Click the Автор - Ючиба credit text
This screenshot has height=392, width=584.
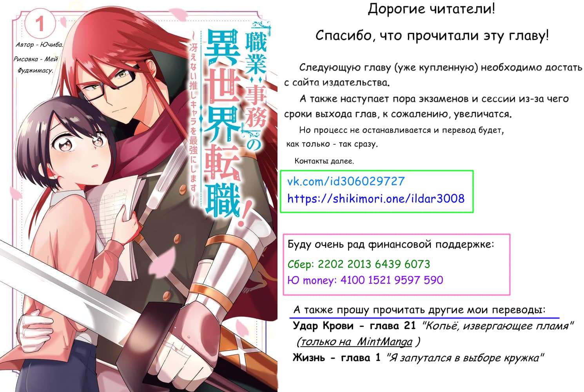(x=39, y=44)
